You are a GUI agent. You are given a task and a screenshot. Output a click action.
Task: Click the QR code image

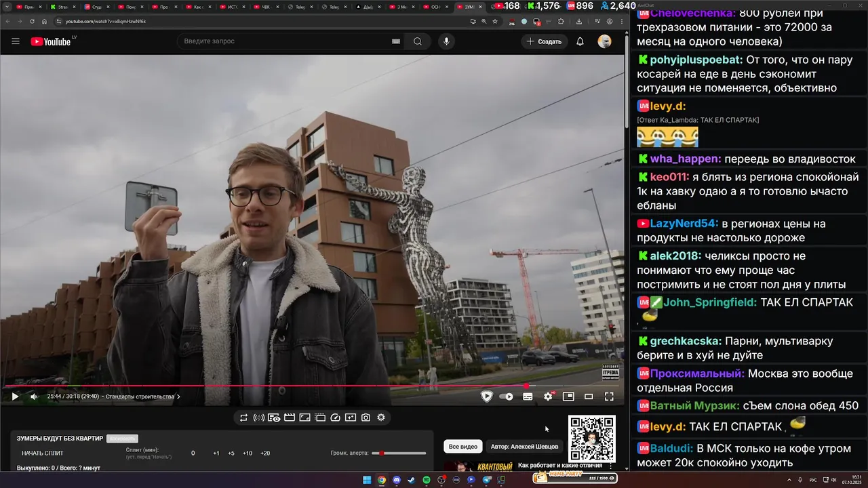(x=591, y=439)
